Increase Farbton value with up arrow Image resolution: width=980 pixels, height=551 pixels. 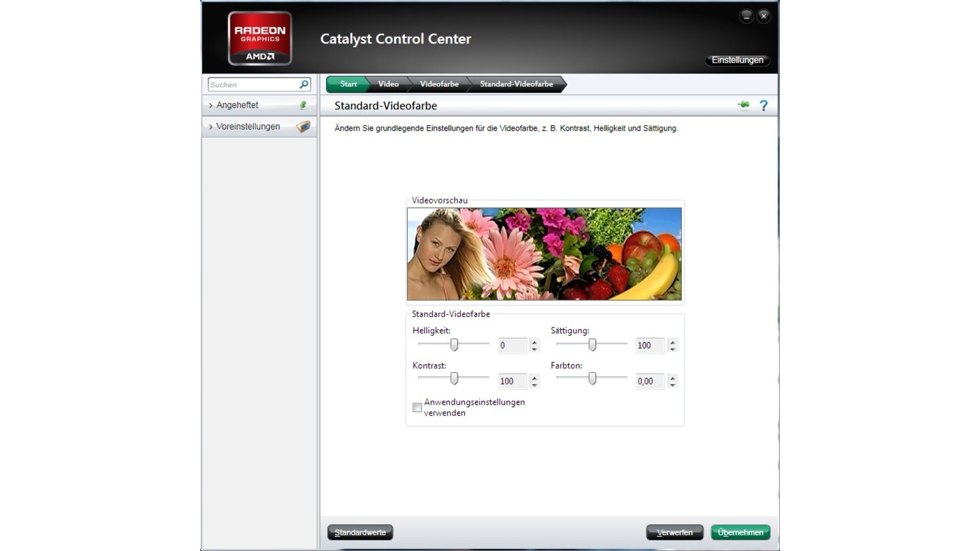[x=672, y=378]
